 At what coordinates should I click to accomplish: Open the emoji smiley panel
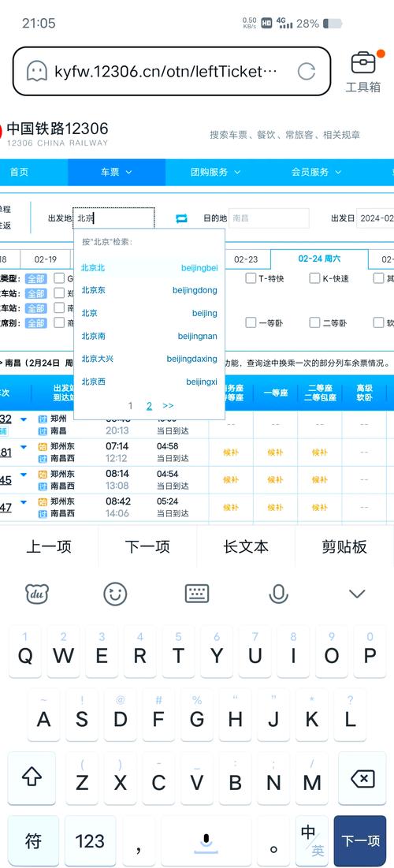(x=115, y=594)
